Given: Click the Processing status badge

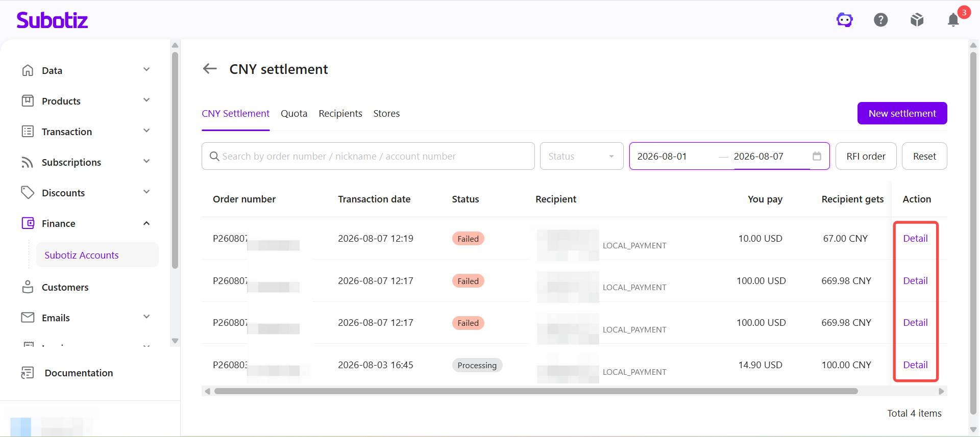Looking at the screenshot, I should tap(477, 365).
